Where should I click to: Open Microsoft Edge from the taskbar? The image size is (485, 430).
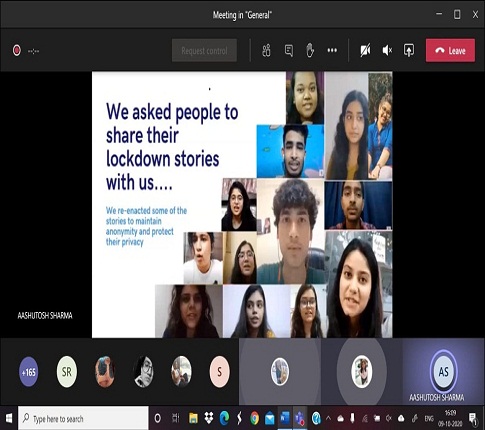point(224,418)
